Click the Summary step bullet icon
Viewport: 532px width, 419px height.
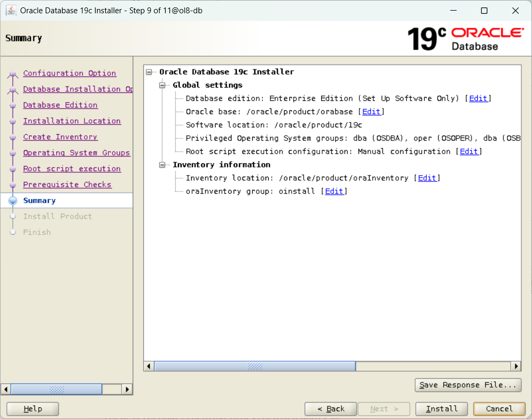click(x=13, y=200)
